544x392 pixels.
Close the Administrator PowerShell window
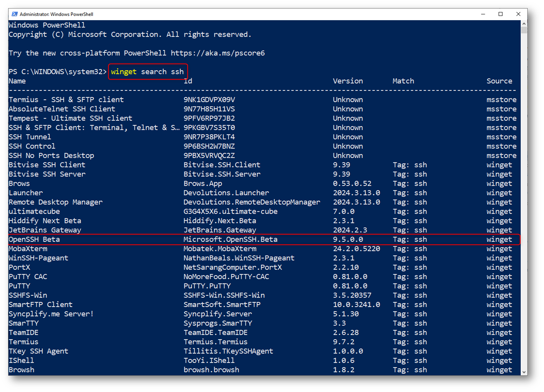click(518, 14)
